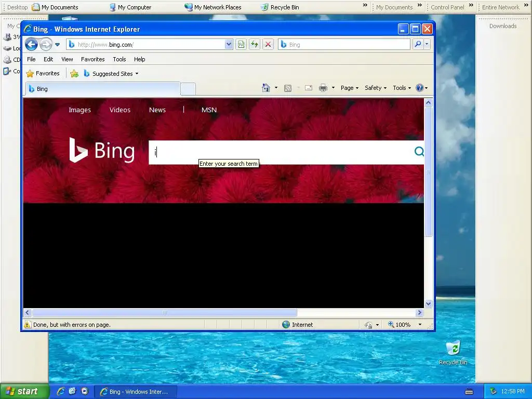Click the Internet zone globe in status bar

(x=286, y=325)
